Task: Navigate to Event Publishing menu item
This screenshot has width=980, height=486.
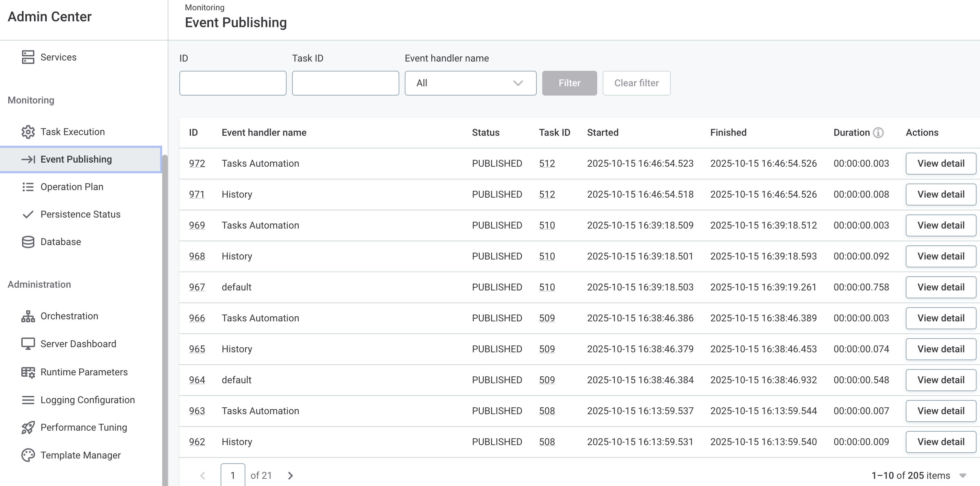Action: [x=76, y=159]
